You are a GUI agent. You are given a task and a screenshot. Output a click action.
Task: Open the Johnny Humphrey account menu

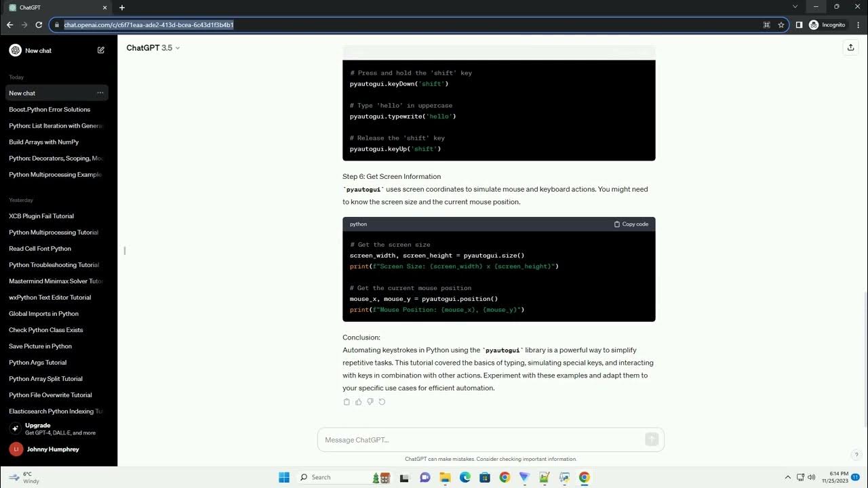tap(56, 449)
